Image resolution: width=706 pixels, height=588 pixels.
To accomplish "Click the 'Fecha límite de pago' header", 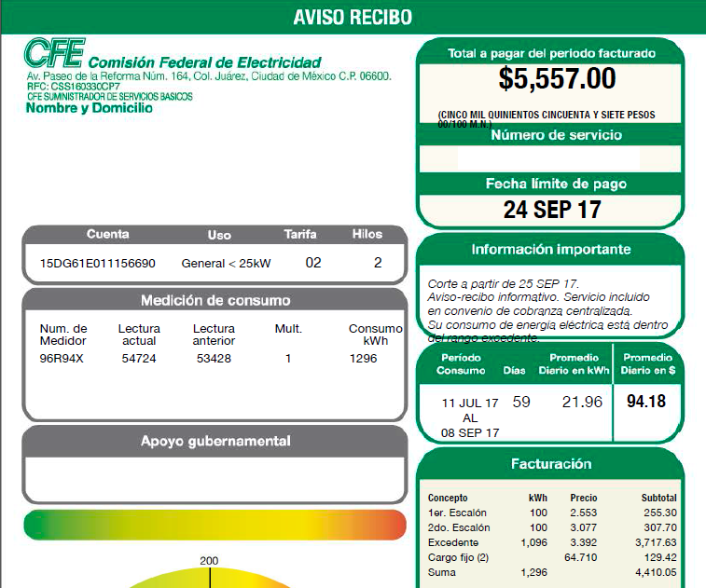I will pos(556,184).
